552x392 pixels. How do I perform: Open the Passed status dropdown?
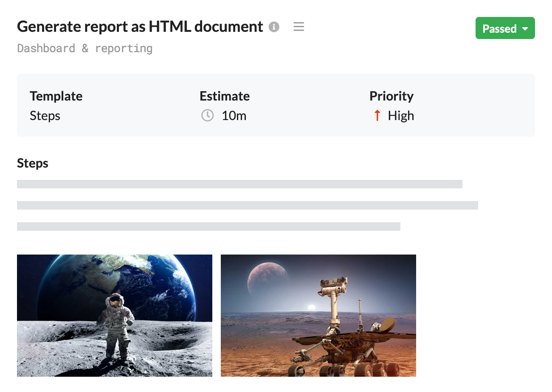pyautogui.click(x=505, y=28)
